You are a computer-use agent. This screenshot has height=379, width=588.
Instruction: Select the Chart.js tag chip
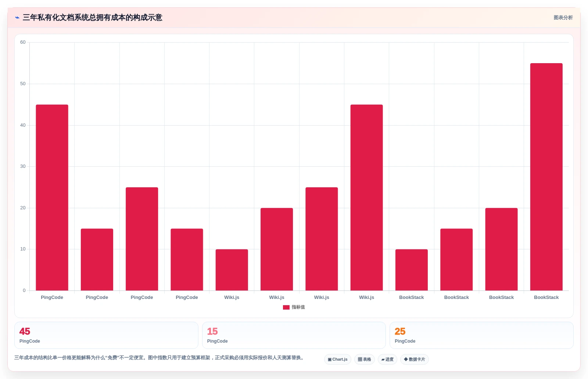[338, 360]
